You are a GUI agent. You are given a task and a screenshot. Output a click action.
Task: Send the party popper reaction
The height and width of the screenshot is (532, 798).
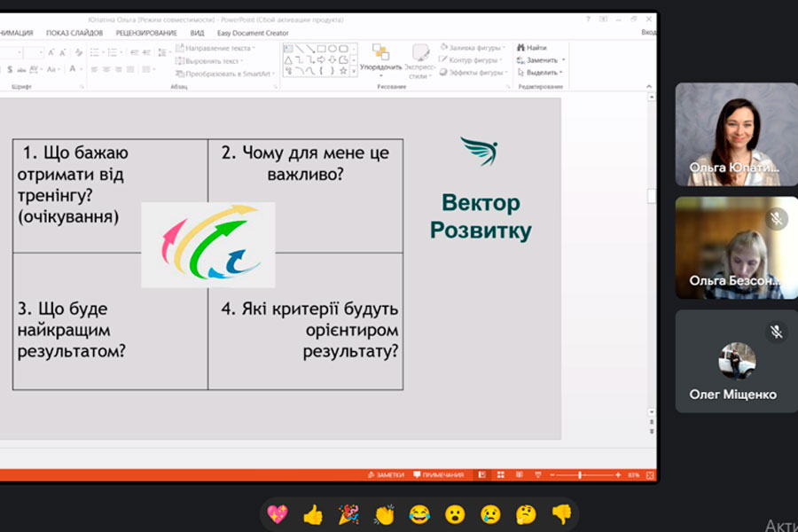pyautogui.click(x=348, y=514)
